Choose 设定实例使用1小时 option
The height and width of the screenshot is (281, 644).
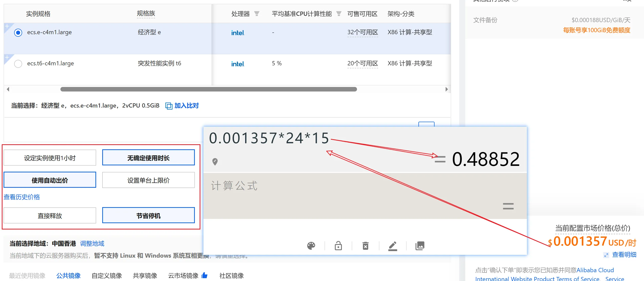coord(50,158)
